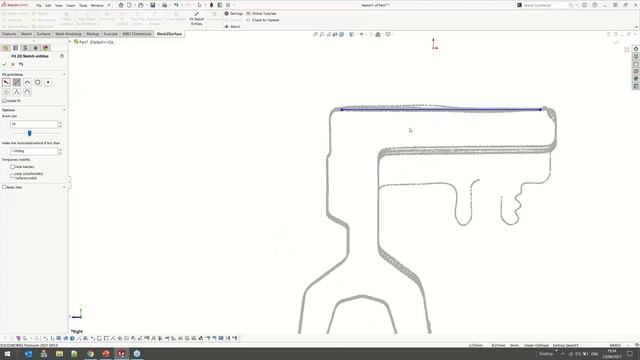The width and height of the screenshot is (640, 360).
Task: Open the Insert menu
Action: click(71, 6)
